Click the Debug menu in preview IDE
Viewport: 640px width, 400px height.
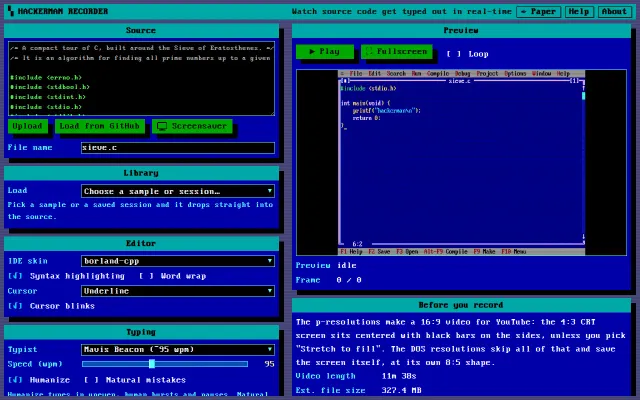point(462,73)
